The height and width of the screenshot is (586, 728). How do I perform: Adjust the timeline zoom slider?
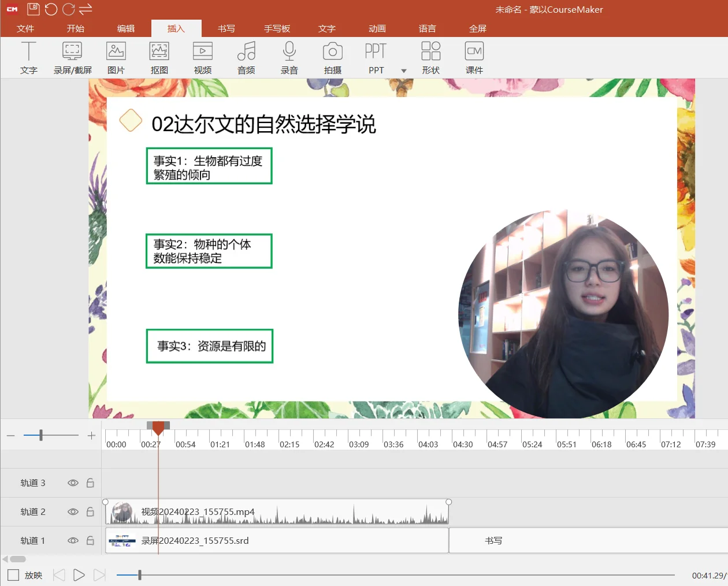(40, 435)
